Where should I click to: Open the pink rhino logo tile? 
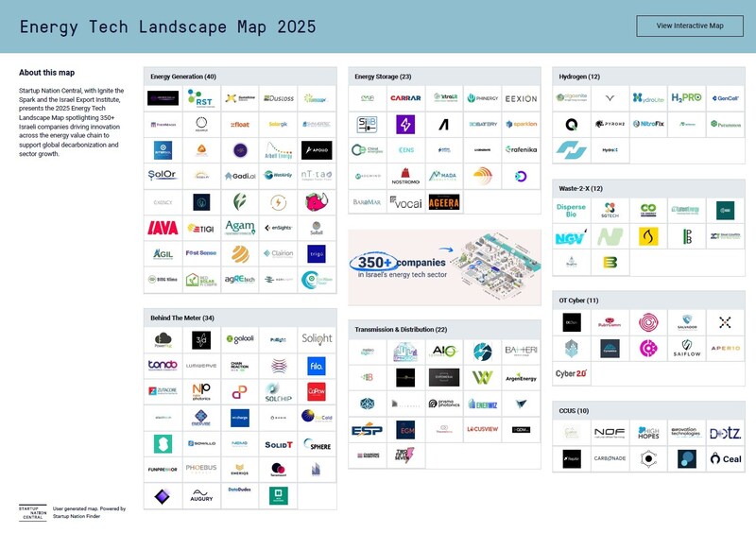click(317, 201)
